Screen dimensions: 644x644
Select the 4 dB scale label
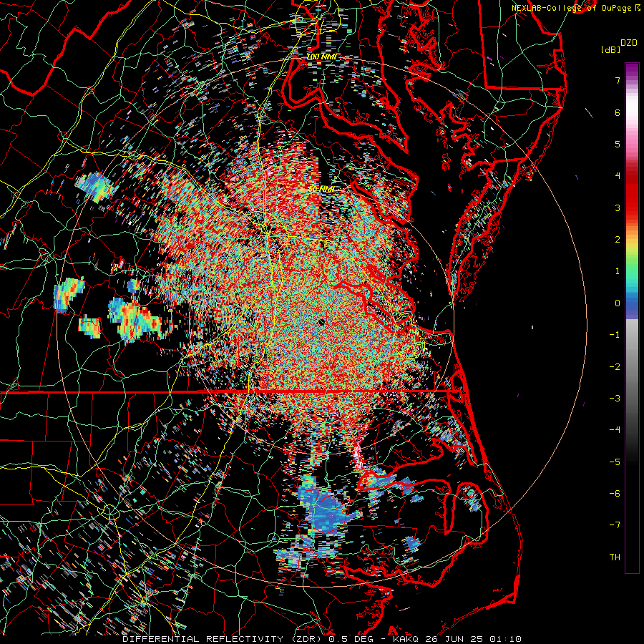point(618,176)
